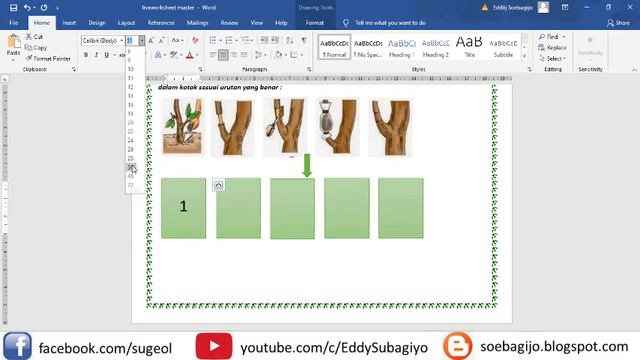Choose font size 12 in the list
Viewport: 640px width, 360px height.
coord(131,87)
